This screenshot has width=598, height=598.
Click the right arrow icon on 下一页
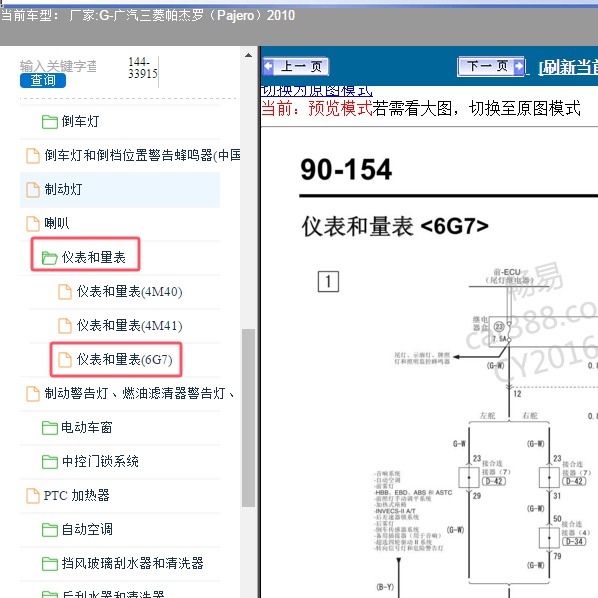coord(519,67)
